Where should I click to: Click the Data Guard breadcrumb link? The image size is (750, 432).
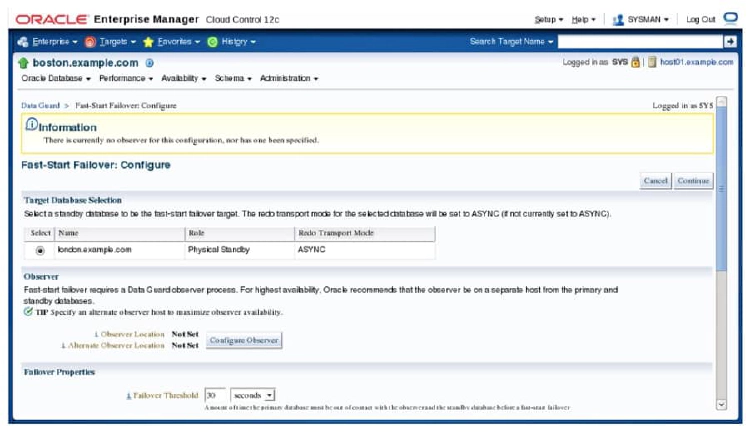(41, 105)
